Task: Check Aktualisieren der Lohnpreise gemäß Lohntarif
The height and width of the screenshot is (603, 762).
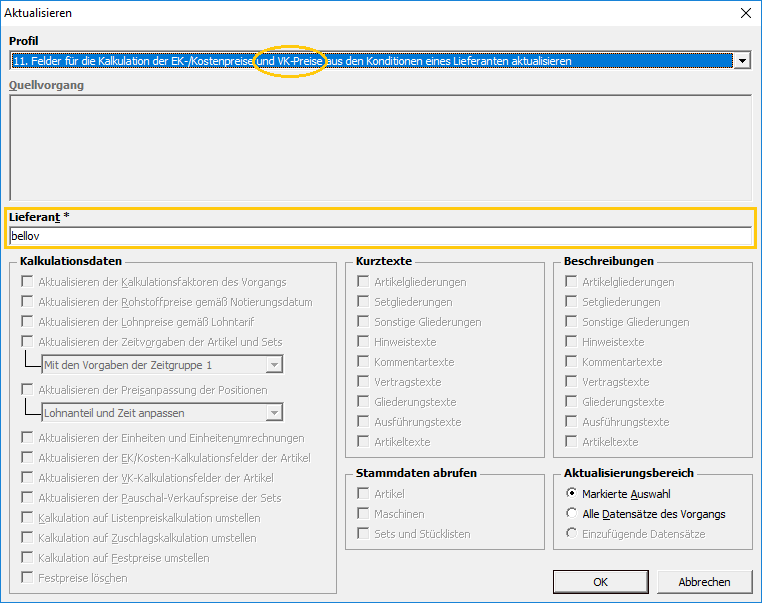Action: (x=27, y=322)
